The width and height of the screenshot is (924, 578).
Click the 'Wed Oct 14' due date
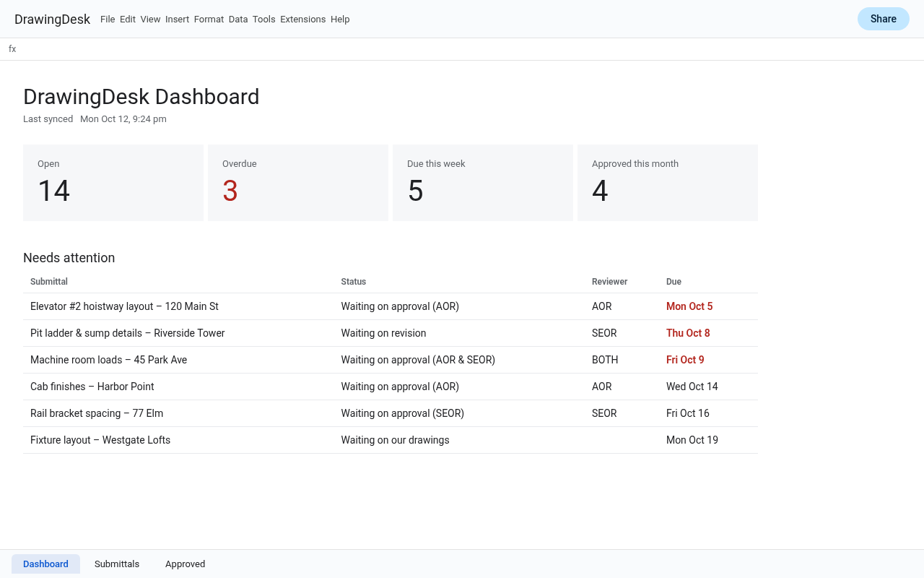coord(692,387)
